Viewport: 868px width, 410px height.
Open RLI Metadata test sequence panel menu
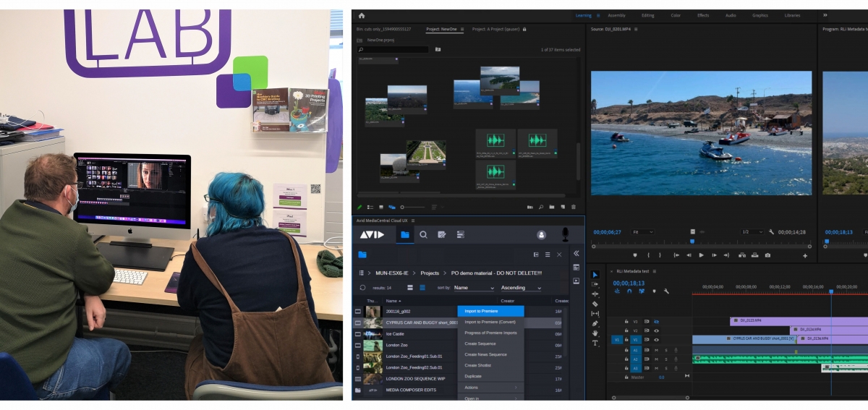click(655, 271)
